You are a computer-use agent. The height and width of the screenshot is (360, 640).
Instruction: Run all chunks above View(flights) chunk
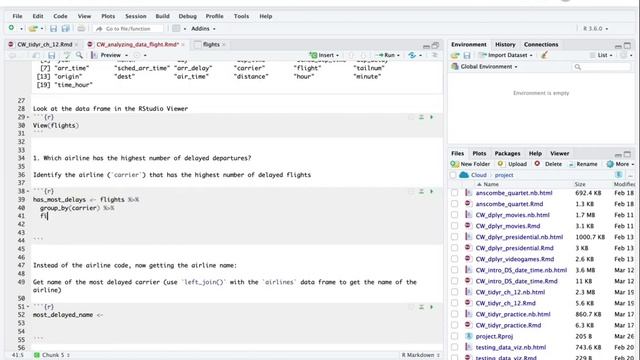click(421, 117)
